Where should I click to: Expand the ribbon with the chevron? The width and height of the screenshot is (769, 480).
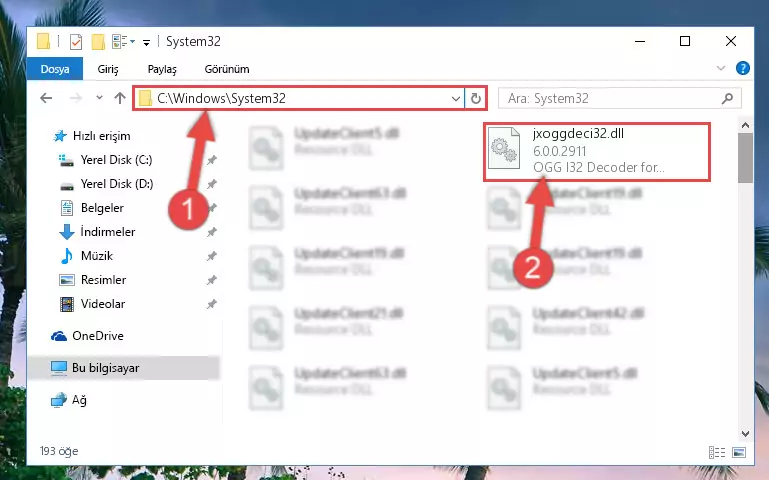[720, 68]
